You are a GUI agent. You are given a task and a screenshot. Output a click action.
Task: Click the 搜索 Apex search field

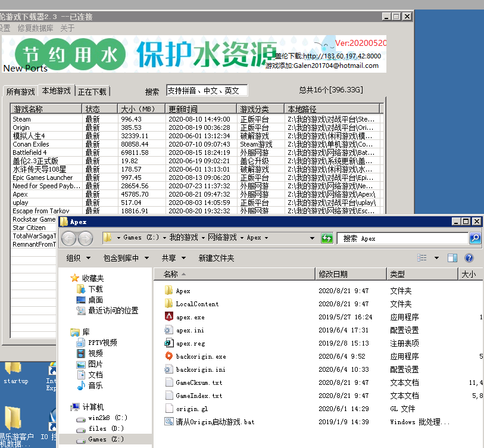(402, 238)
